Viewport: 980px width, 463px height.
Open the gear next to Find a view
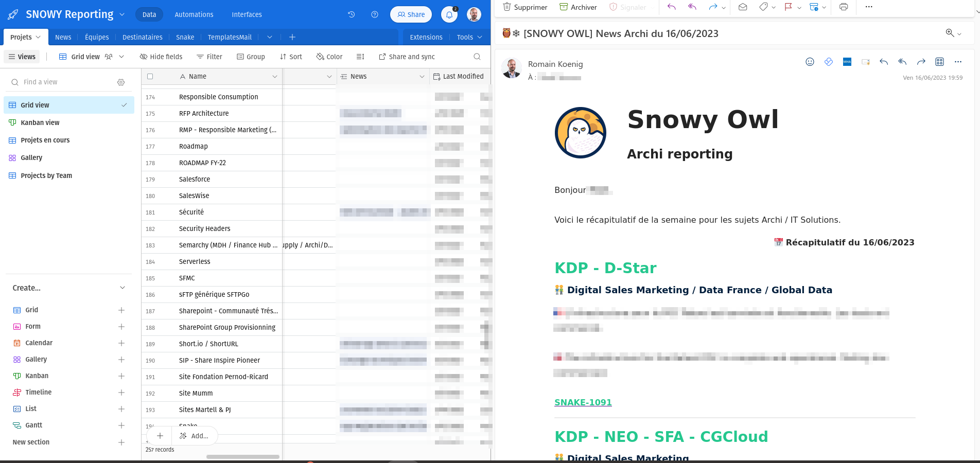tap(121, 82)
